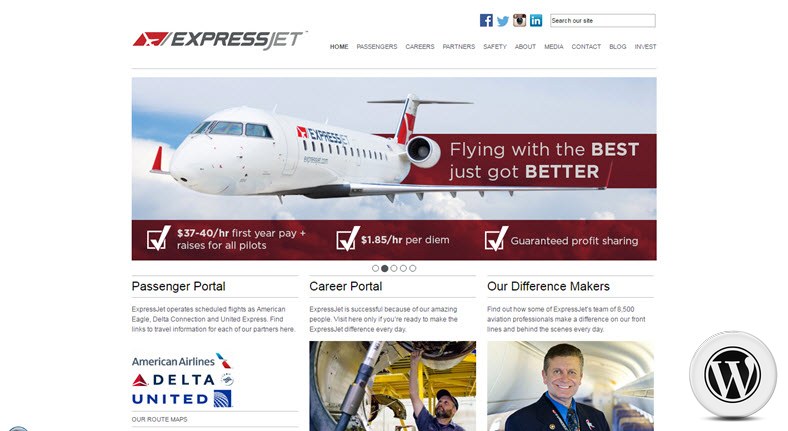Viewport: 788px width, 431px height.
Task: Open the Passengers menu item
Action: coord(377,47)
